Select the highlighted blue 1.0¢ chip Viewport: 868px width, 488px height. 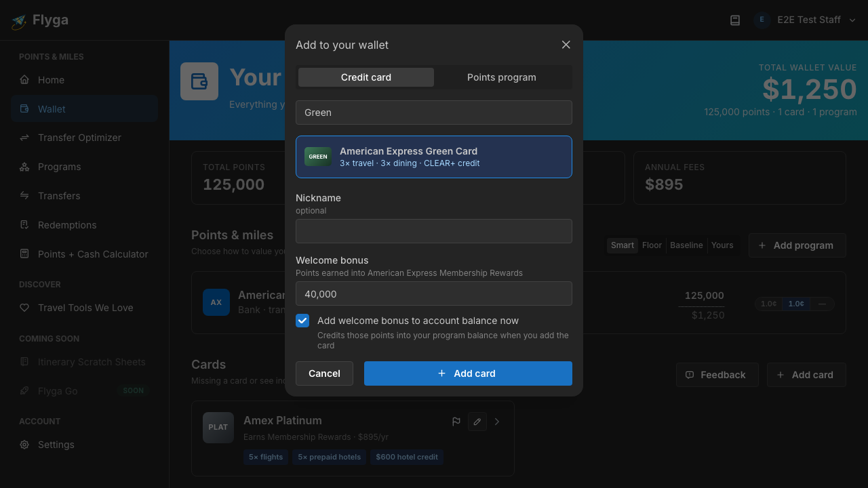point(796,304)
